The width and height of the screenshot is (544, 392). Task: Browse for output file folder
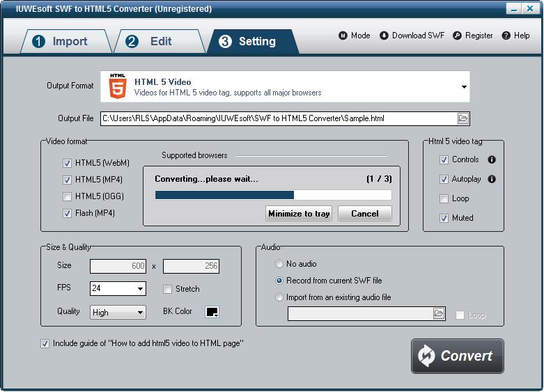coord(463,118)
